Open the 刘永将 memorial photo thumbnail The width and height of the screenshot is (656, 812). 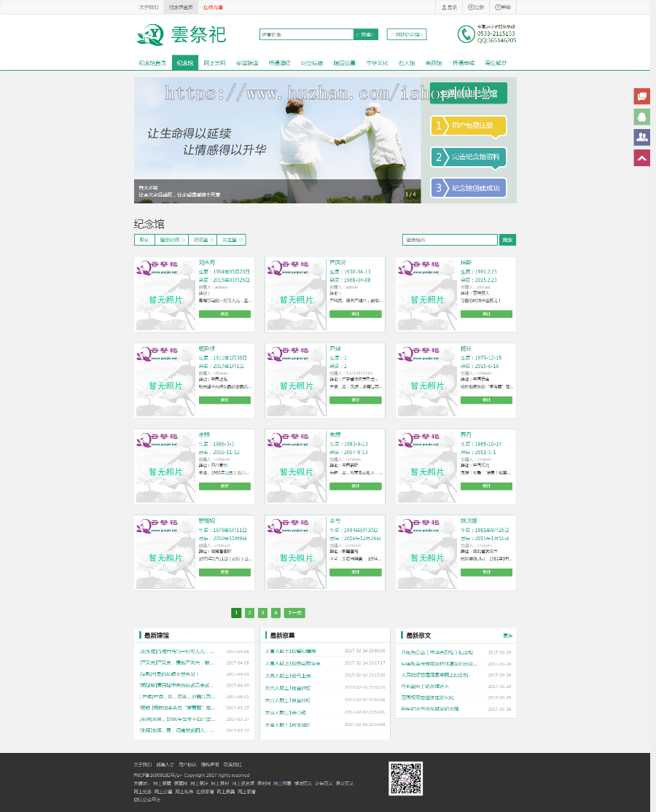tap(165, 294)
